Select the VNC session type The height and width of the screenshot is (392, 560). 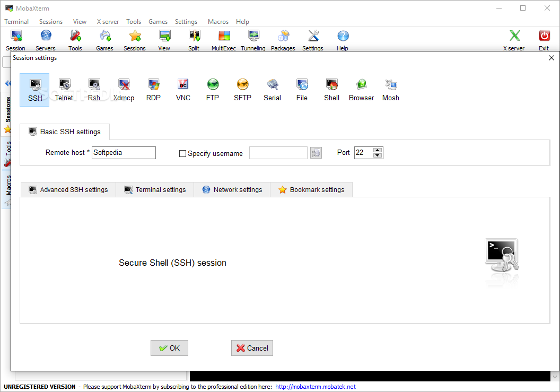(x=183, y=90)
